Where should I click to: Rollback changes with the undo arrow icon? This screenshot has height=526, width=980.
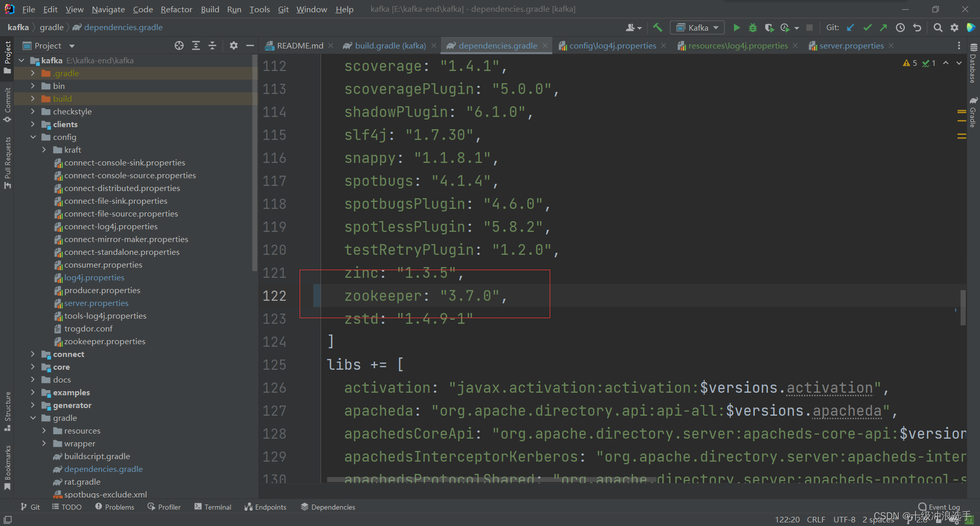point(917,28)
